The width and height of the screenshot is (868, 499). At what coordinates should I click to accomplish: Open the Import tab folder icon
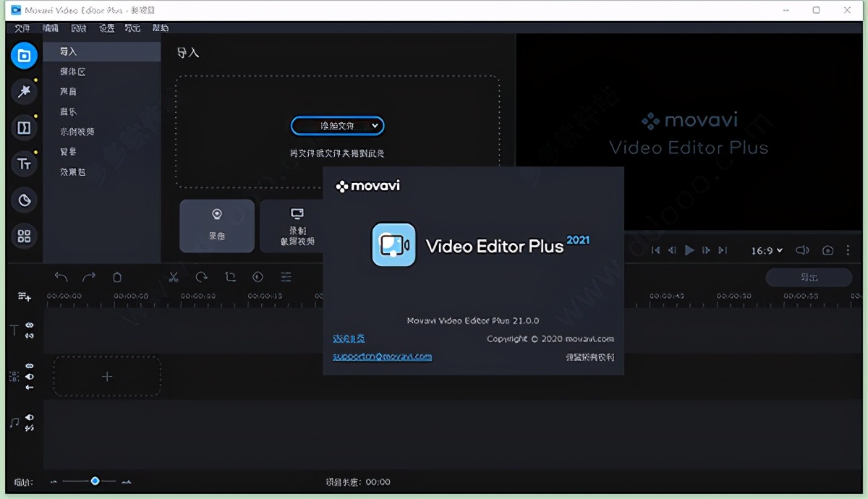pyautogui.click(x=24, y=56)
